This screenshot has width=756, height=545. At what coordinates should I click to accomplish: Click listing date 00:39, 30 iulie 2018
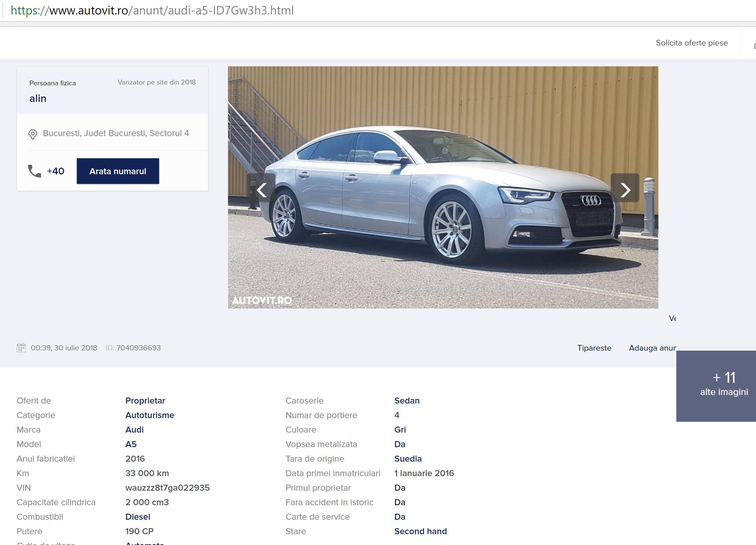(x=64, y=348)
